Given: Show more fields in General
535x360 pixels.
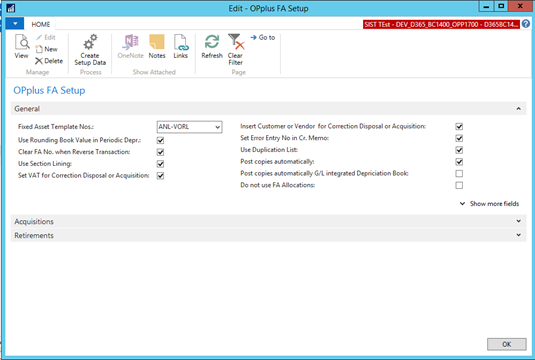Looking at the screenshot, I should pos(490,204).
